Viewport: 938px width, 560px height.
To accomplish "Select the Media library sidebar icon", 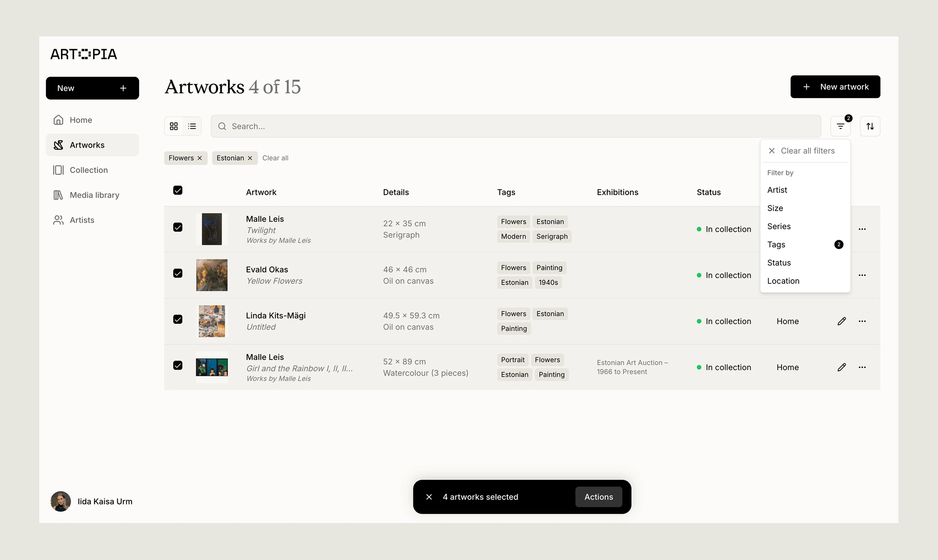I will [x=58, y=195].
